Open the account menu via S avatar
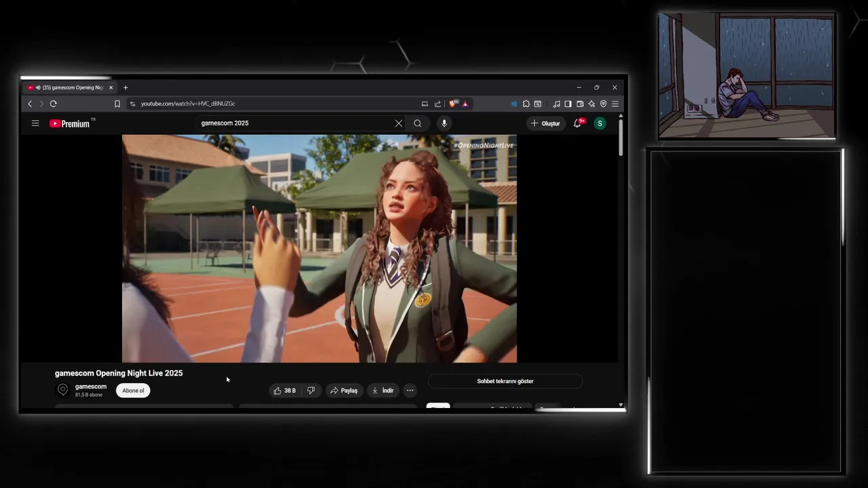Image resolution: width=868 pixels, height=488 pixels. pos(599,123)
